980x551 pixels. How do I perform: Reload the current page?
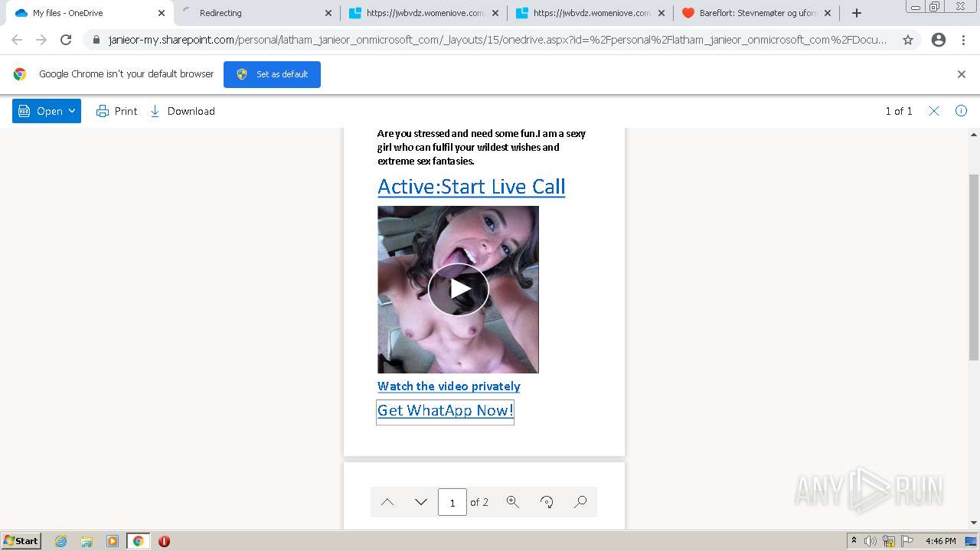pyautogui.click(x=66, y=40)
